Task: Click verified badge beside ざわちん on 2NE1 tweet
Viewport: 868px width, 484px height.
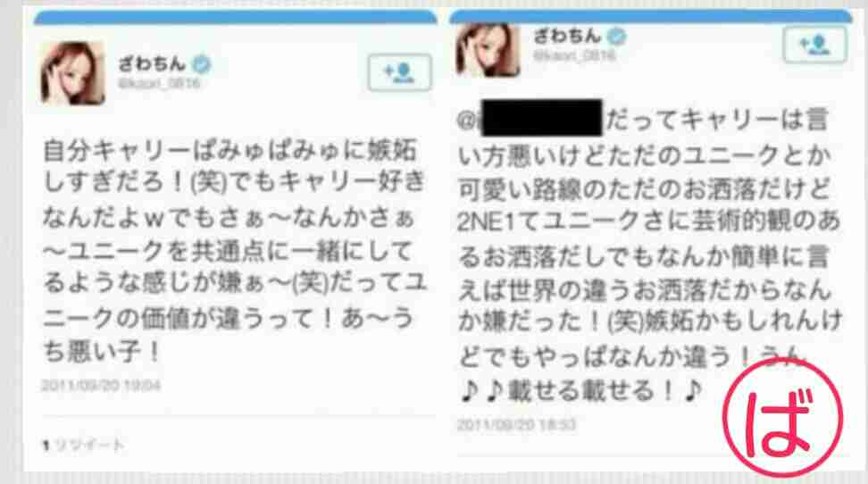Action: point(617,37)
